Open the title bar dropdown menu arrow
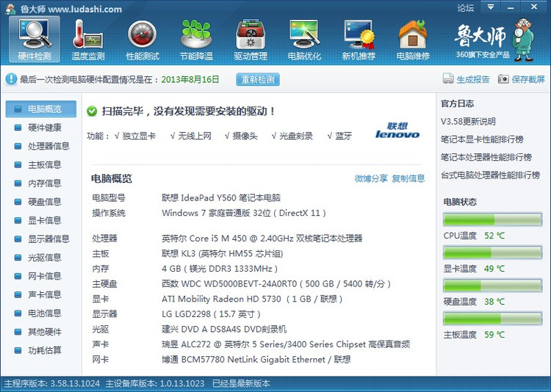This screenshot has height=392, width=551. (491, 7)
